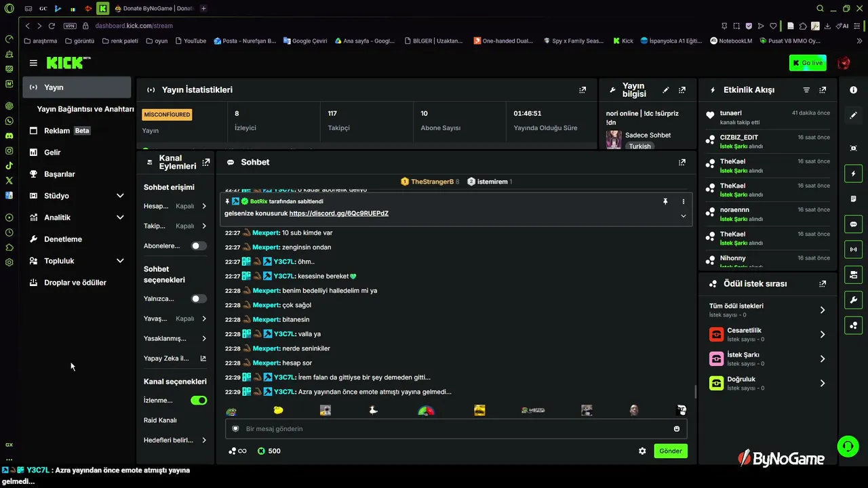The image size is (868, 488).
Task: Click the chat scrollbar thumb
Action: click(x=695, y=392)
